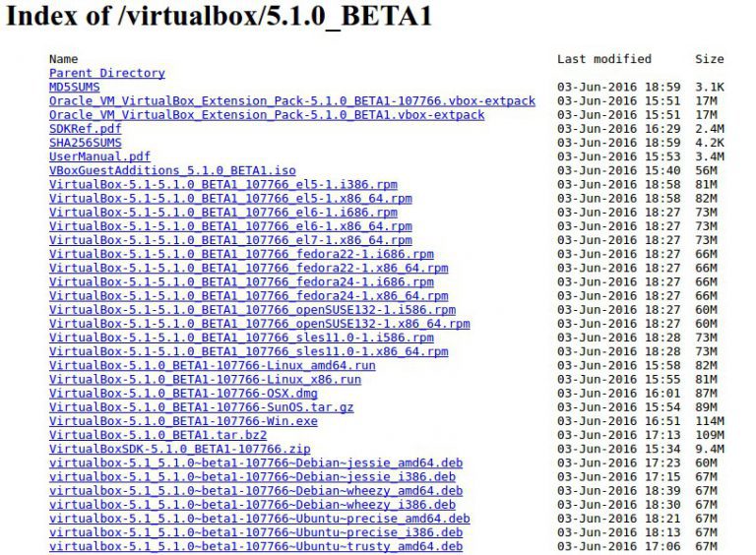Download the Debian~wheezy_amd64.deb package
This screenshot has height=555, width=756.
click(256, 492)
